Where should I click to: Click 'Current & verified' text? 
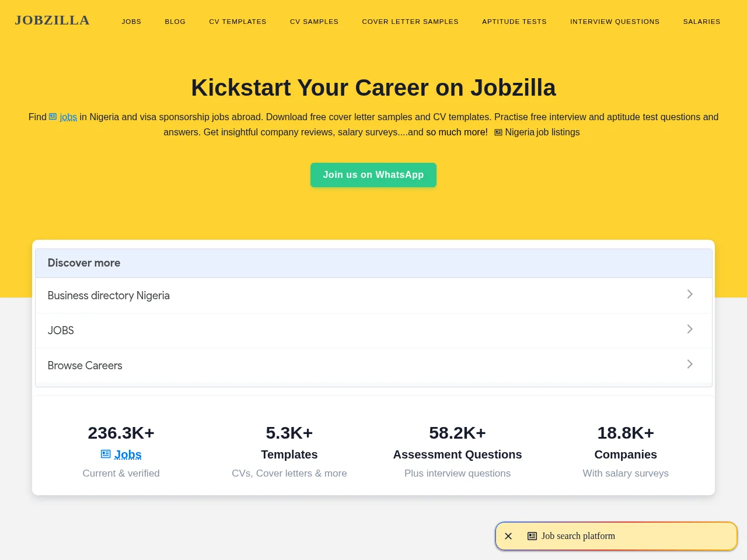(121, 473)
